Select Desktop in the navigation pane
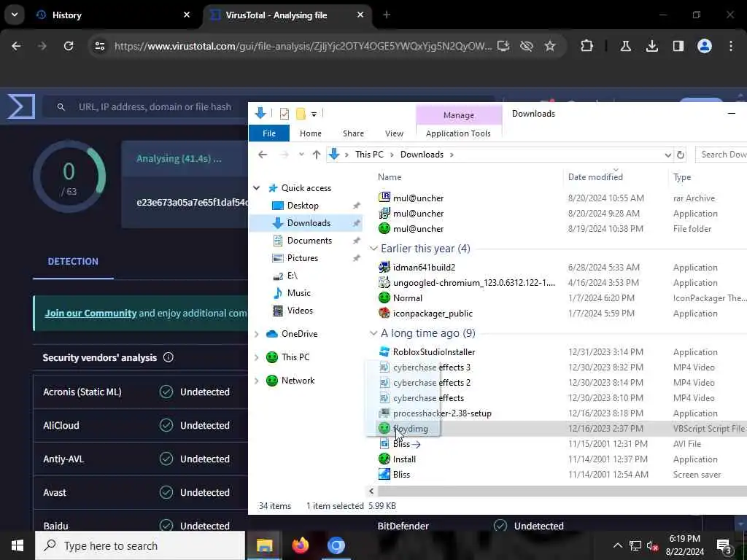The width and height of the screenshot is (747, 560). (303, 205)
